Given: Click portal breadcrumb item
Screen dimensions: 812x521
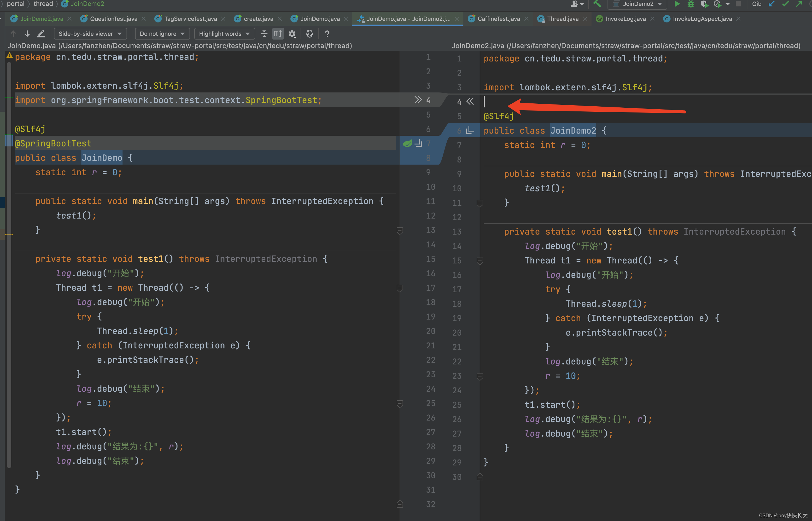Looking at the screenshot, I should click(x=15, y=4).
